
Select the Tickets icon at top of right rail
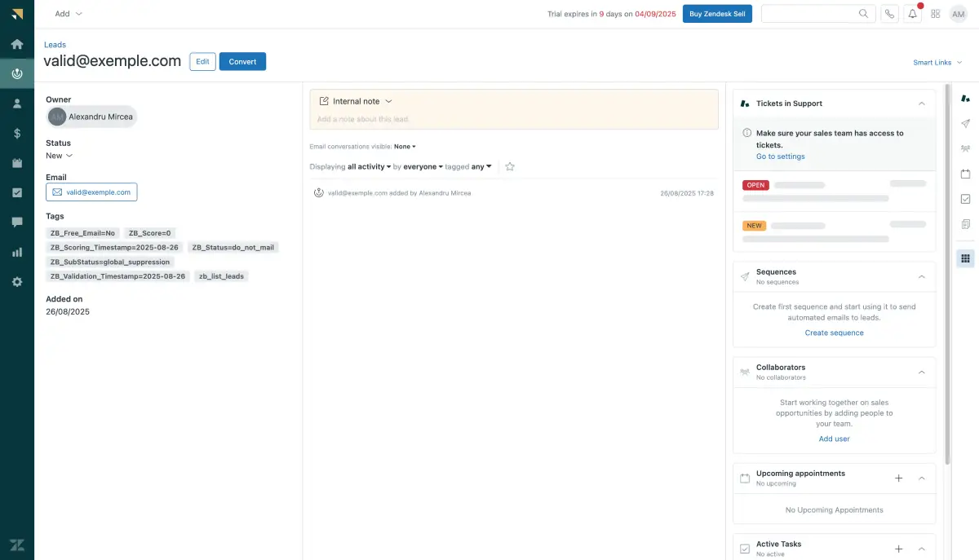click(x=965, y=97)
